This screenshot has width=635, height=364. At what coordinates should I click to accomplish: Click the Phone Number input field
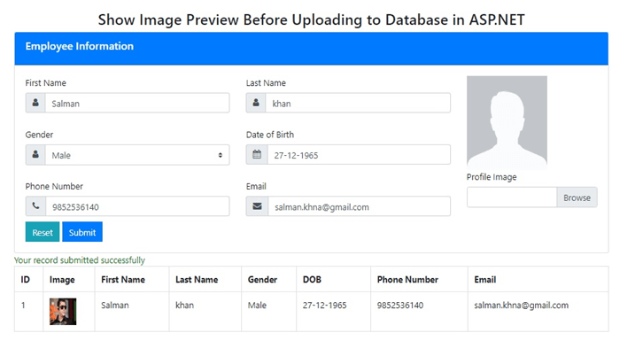pyautogui.click(x=137, y=206)
